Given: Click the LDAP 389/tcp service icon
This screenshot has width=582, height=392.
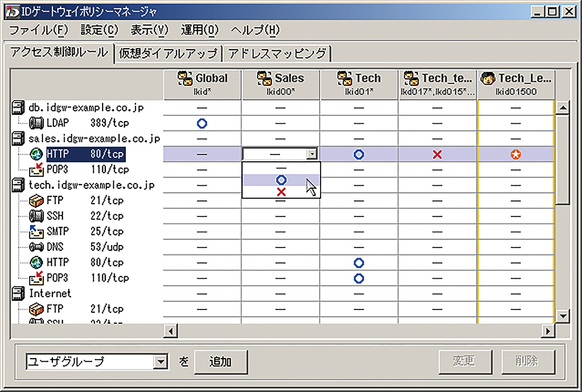Looking at the screenshot, I should point(36,123).
